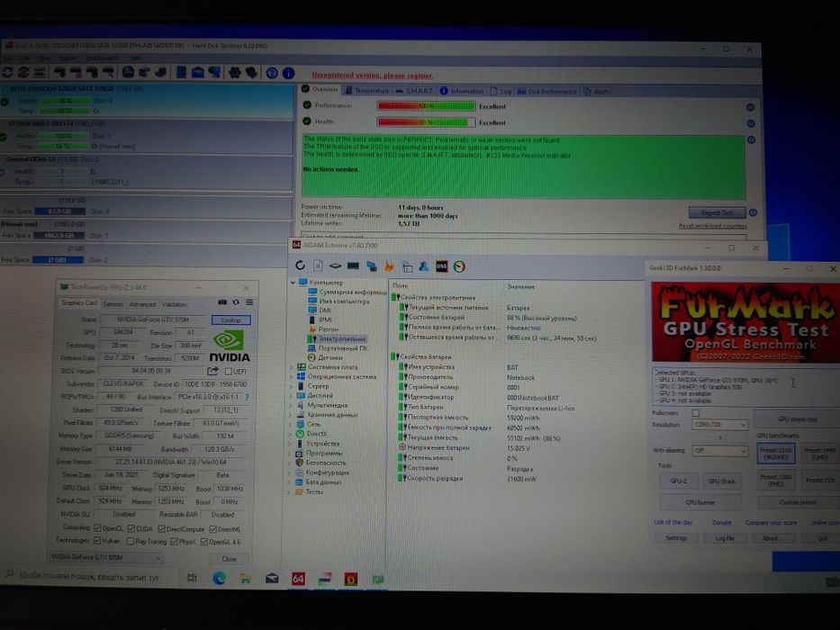This screenshot has height=630, width=840.
Task: Click the Performance progress bar in Hard Disk Sentinel
Action: [426, 106]
